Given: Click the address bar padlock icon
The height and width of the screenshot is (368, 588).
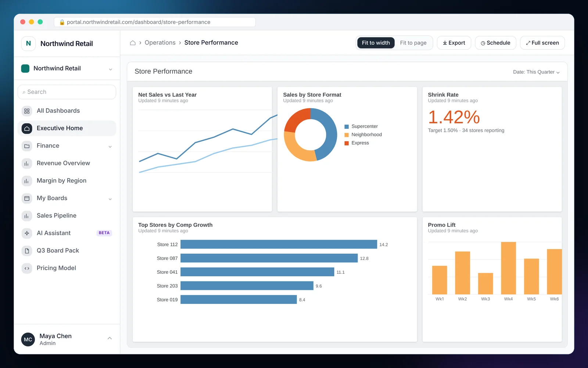Looking at the screenshot, I should pyautogui.click(x=62, y=22).
